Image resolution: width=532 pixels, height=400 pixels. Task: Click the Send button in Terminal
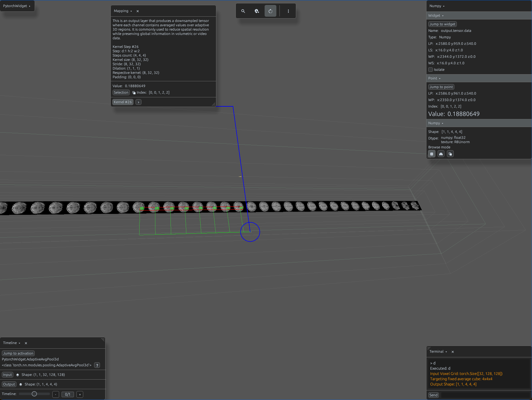434,395
